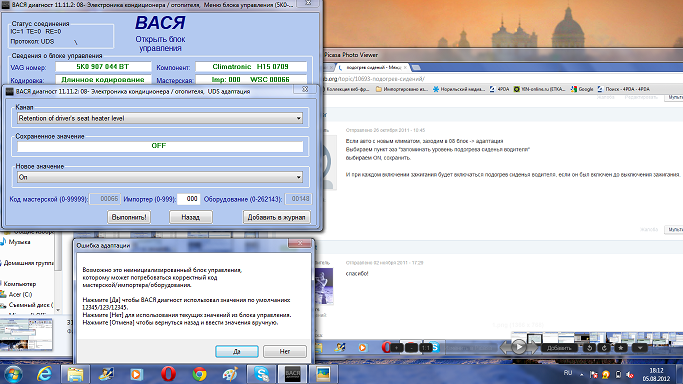Screen dimensions: 683x384
Task: Zoom in with the Picasa plus button
Action: [396, 347]
